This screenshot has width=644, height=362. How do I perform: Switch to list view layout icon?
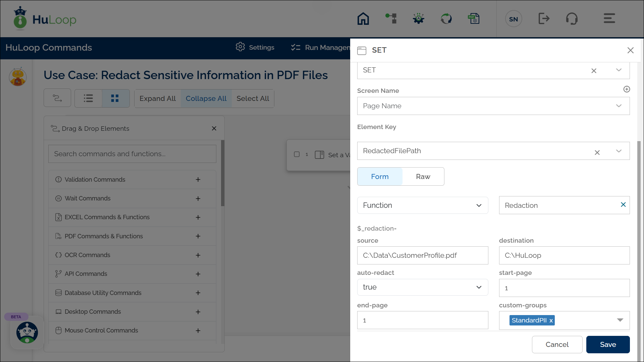(88, 98)
